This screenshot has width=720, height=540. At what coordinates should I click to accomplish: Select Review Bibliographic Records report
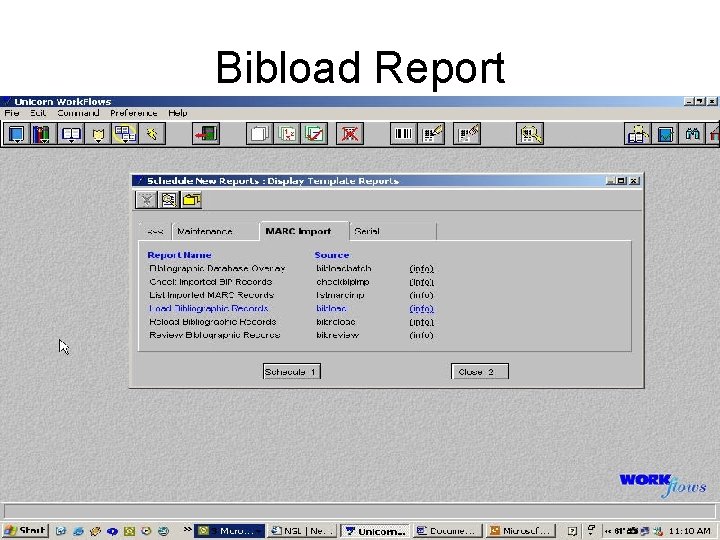(214, 335)
